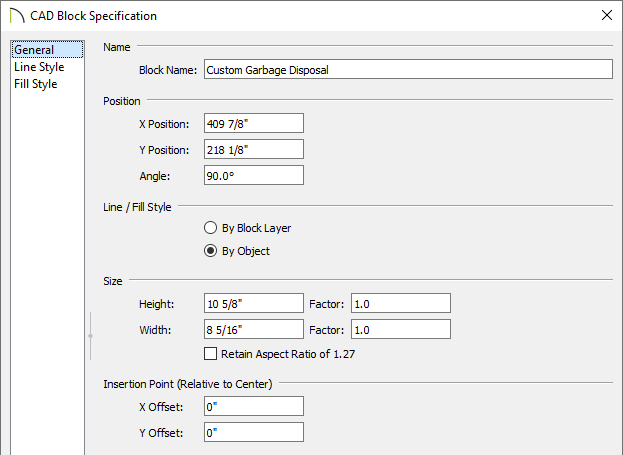
Task: Select the By Block Layer radio button
Action: 210,228
